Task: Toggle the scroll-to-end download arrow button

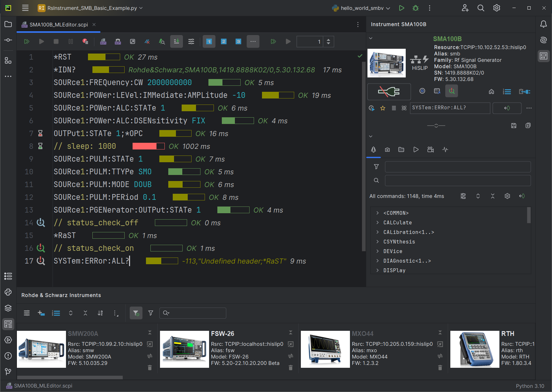Action: 177,41
